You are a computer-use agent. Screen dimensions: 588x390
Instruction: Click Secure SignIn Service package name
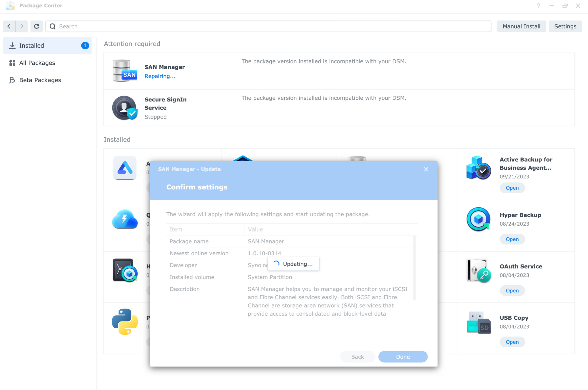pyautogui.click(x=166, y=104)
